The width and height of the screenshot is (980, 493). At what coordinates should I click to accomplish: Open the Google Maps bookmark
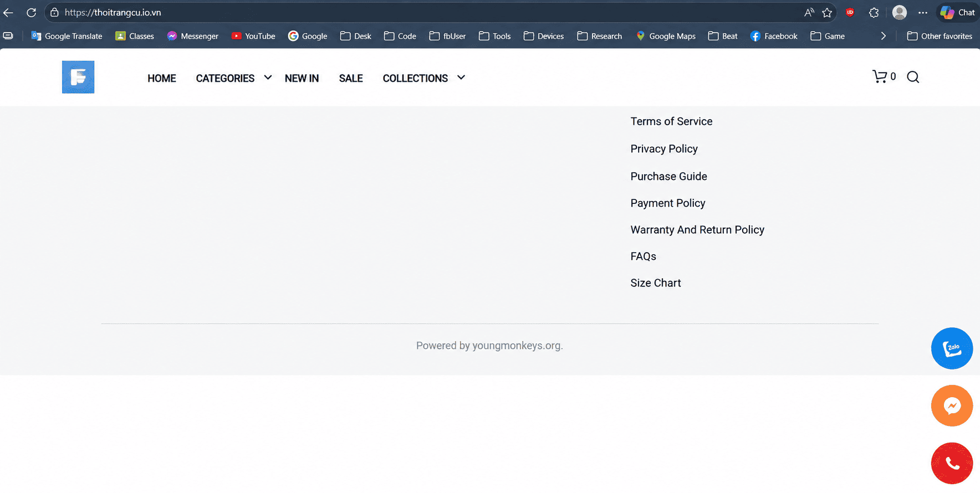coord(666,36)
